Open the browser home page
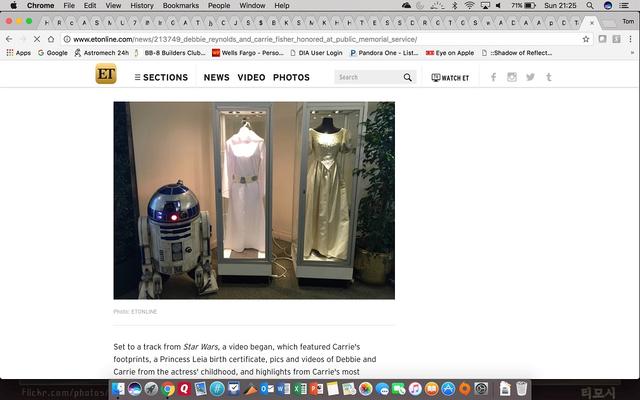Screen dimensions: 640x400 pos(51,39)
